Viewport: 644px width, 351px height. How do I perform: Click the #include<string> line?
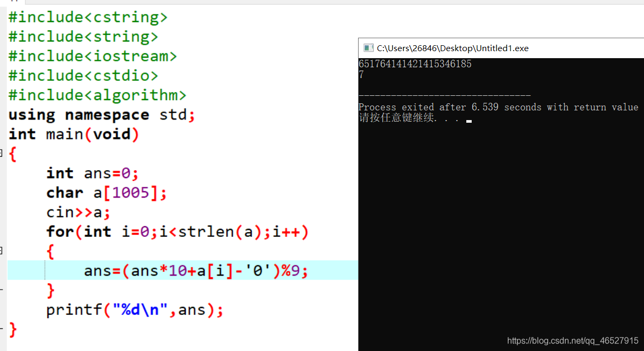click(83, 37)
